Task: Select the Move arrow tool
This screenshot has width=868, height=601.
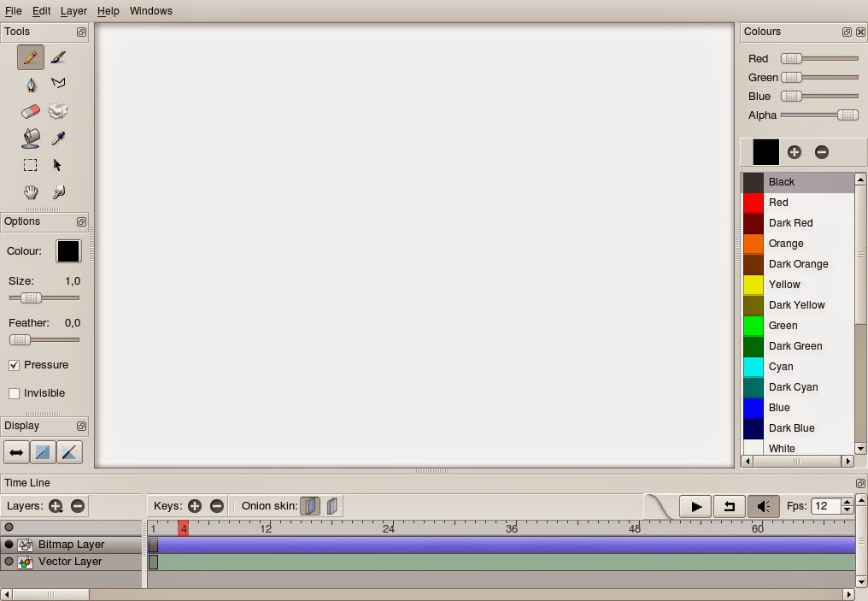Action: pyautogui.click(x=57, y=165)
